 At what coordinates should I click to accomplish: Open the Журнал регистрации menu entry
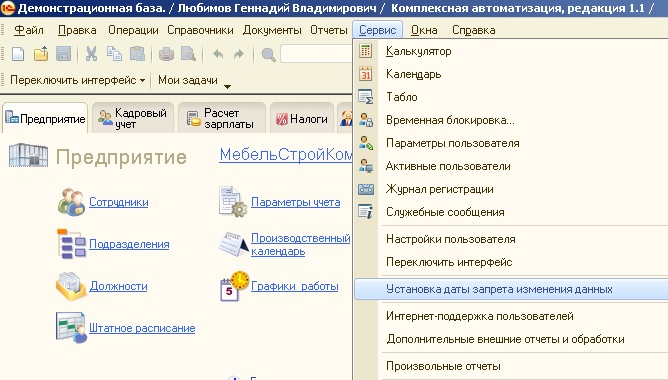440,189
